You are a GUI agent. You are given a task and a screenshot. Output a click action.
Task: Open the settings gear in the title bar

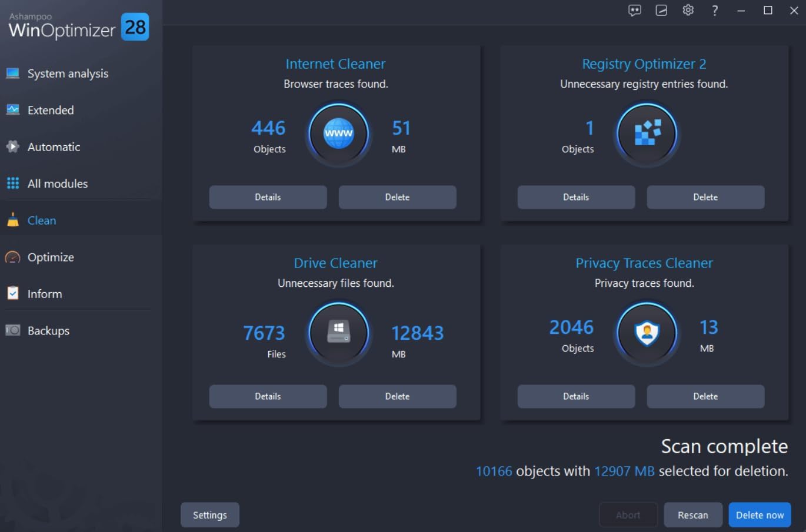688,10
